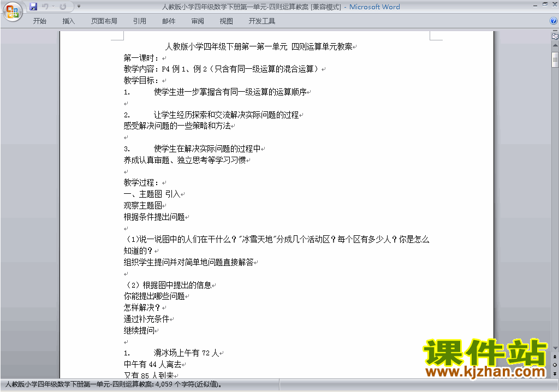The image size is (559, 392).
Task: Jump to next page double-arrow
Action: [x=555, y=373]
